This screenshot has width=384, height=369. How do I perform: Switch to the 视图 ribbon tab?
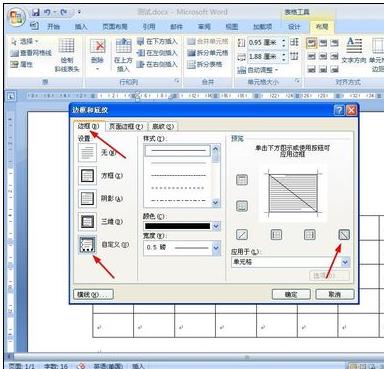click(x=232, y=27)
